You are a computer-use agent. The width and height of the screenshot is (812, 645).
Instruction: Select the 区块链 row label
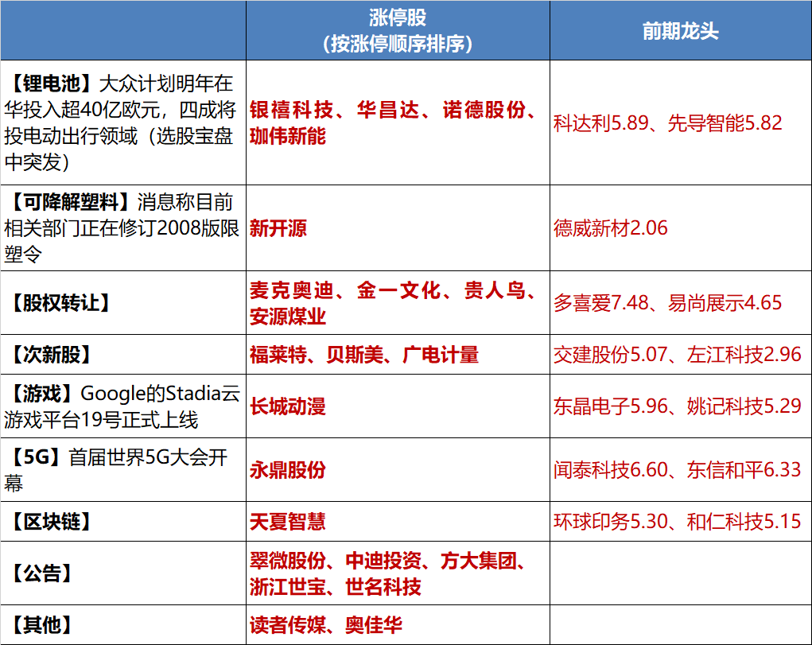click(x=123, y=522)
